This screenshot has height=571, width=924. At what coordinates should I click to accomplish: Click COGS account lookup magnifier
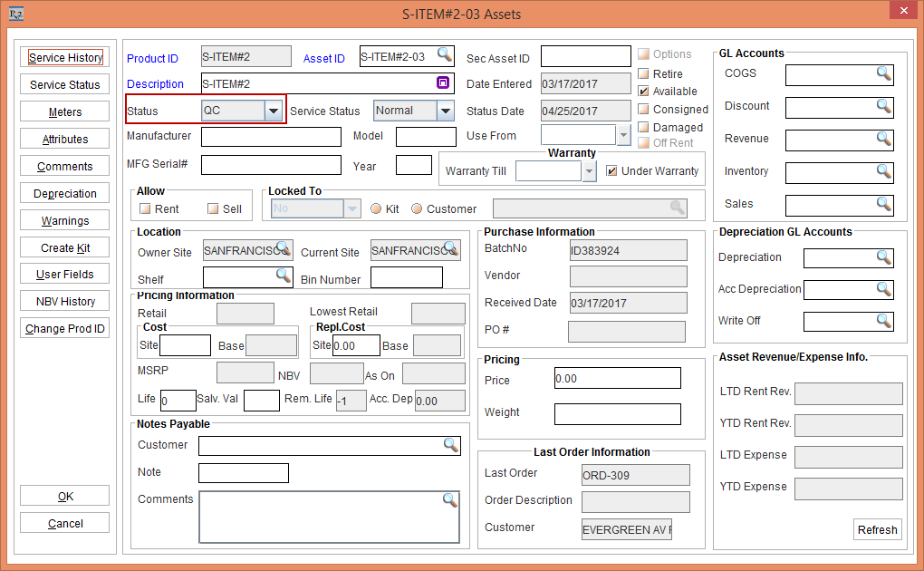884,73
